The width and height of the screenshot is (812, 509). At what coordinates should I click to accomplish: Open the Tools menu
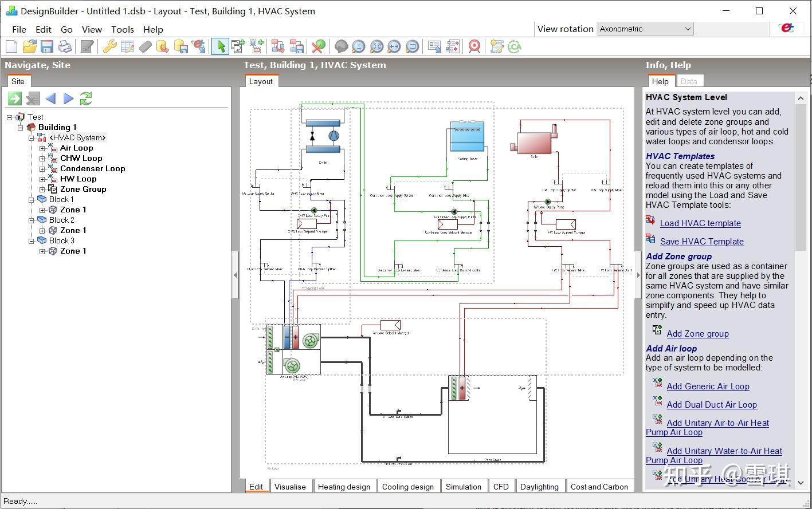tap(122, 29)
